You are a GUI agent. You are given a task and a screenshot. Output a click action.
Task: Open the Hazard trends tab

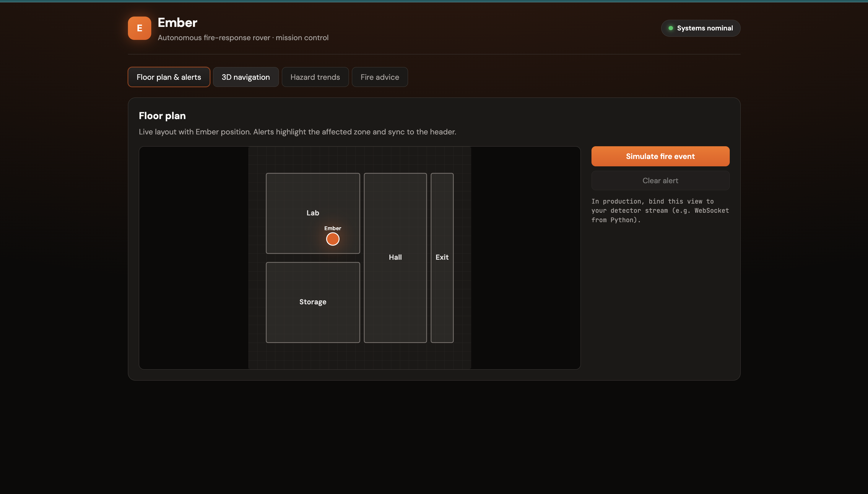pyautogui.click(x=315, y=77)
